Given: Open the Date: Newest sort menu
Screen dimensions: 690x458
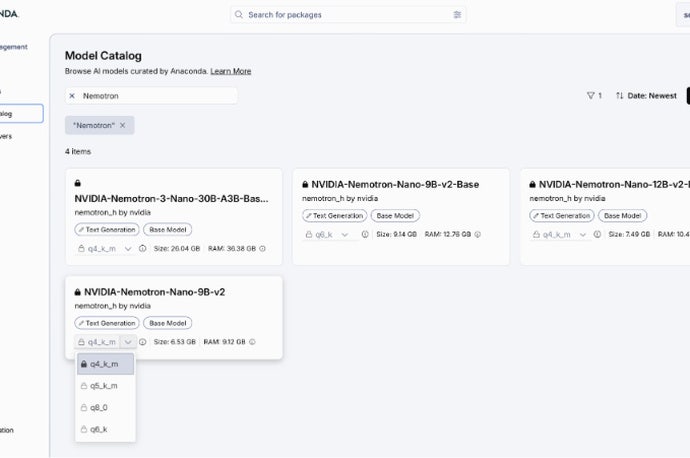Looking at the screenshot, I should [x=647, y=96].
